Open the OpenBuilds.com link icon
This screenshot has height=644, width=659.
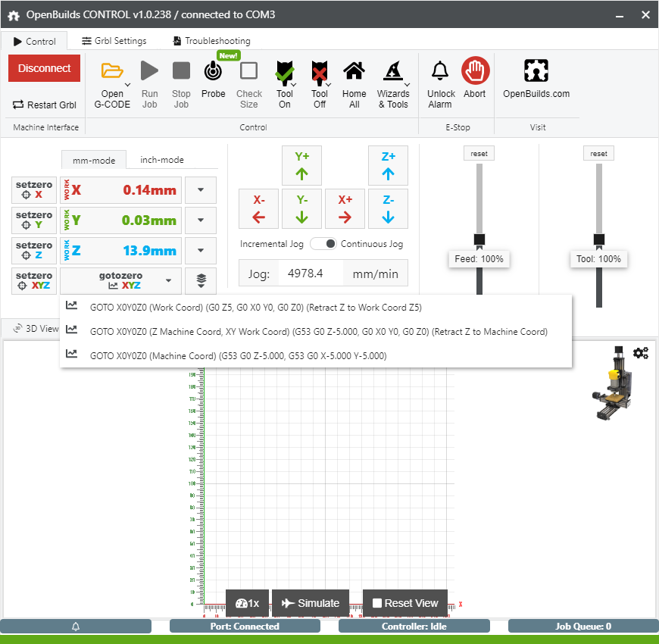click(536, 70)
